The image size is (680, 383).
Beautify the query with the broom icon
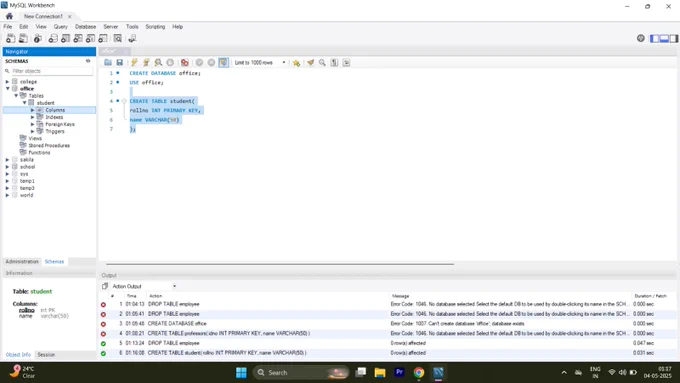(311, 62)
